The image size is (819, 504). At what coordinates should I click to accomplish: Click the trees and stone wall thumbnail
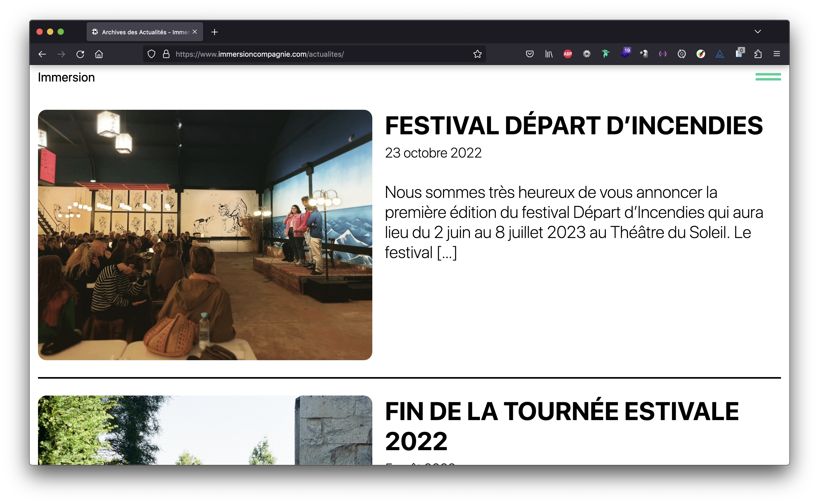tap(205, 430)
